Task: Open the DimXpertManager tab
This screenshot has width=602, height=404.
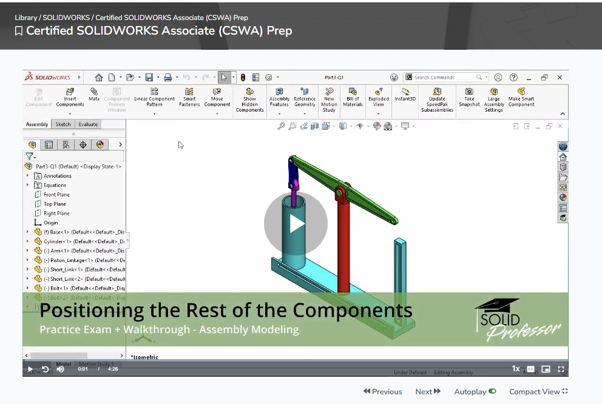Action: click(x=83, y=144)
